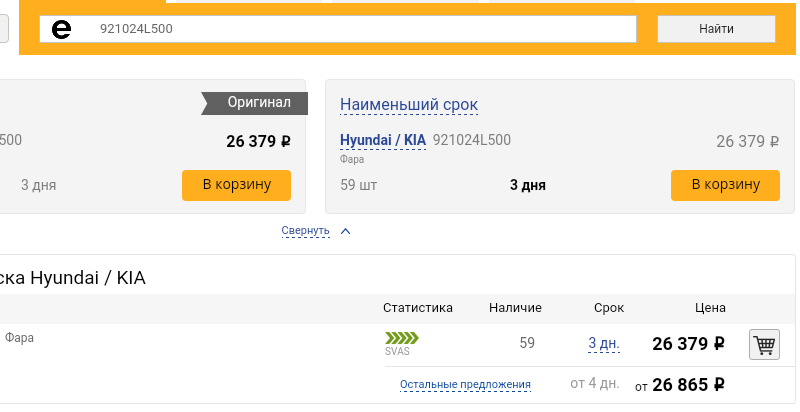
Task: Sort by the Статистика column header
Action: 418,308
